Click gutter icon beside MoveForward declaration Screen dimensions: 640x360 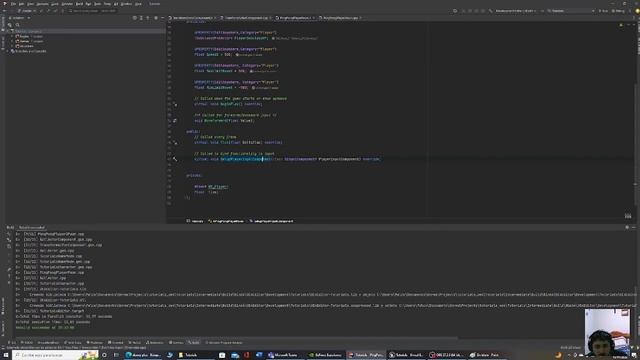pyautogui.click(x=175, y=121)
